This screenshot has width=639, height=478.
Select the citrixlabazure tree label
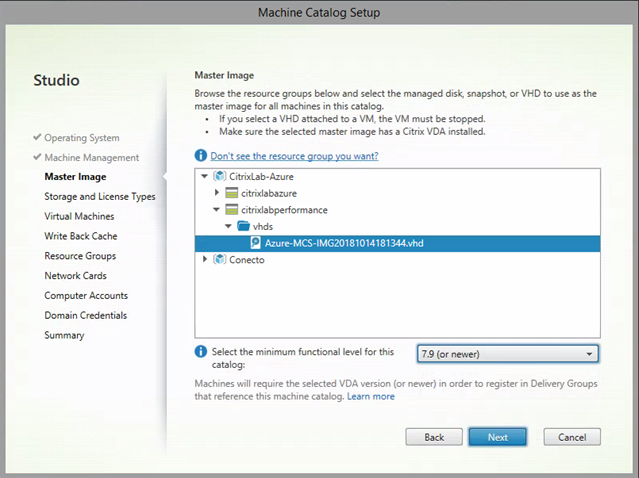pos(269,193)
